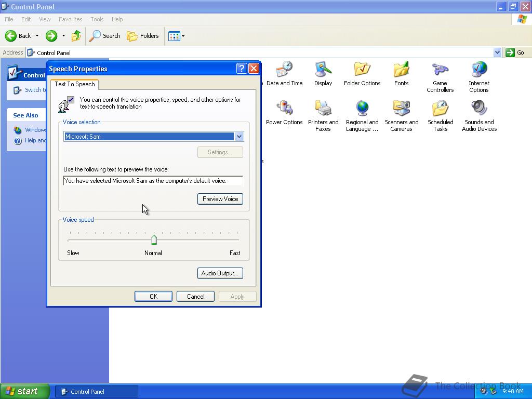Open Scheduled Tasks icon
532x399 pixels.
440,108
